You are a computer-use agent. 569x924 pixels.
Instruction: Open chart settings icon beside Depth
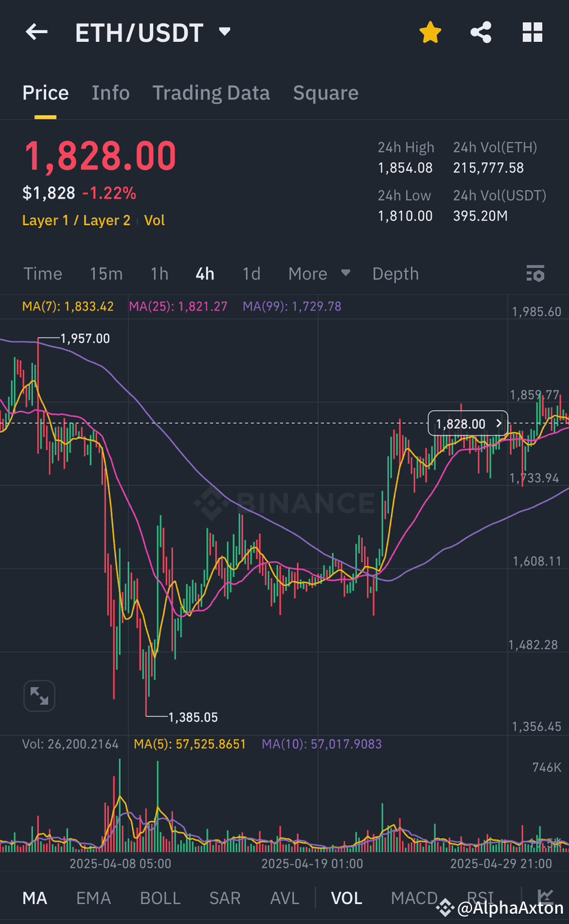coord(535,273)
